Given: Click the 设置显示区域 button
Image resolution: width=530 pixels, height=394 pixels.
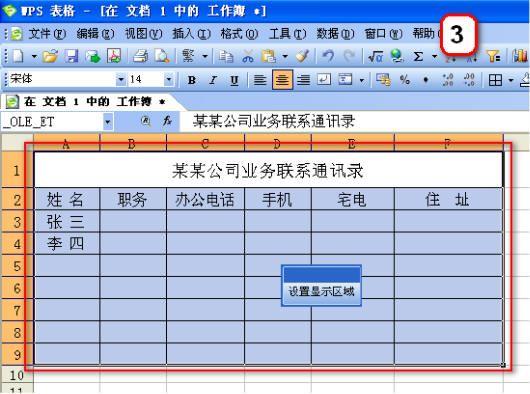Looking at the screenshot, I should point(321,291).
